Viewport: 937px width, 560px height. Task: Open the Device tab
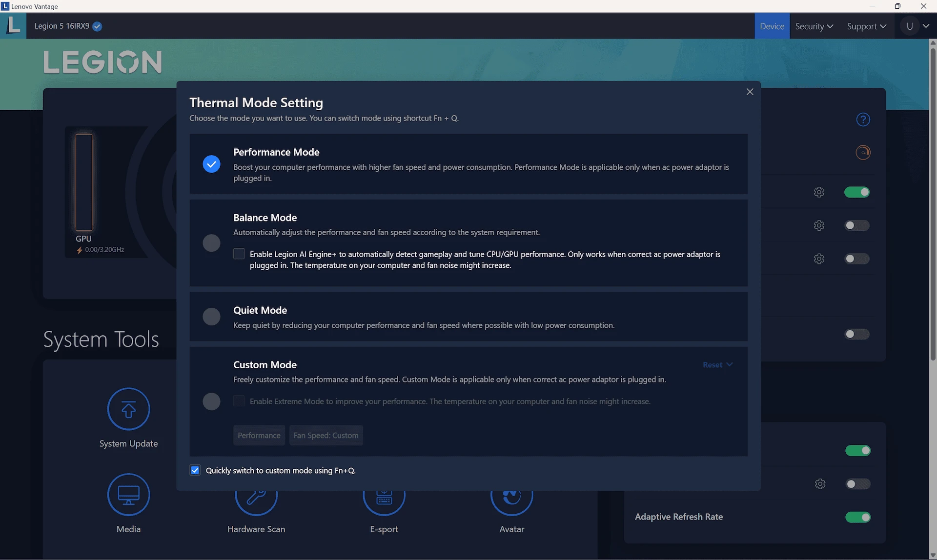[x=772, y=26]
